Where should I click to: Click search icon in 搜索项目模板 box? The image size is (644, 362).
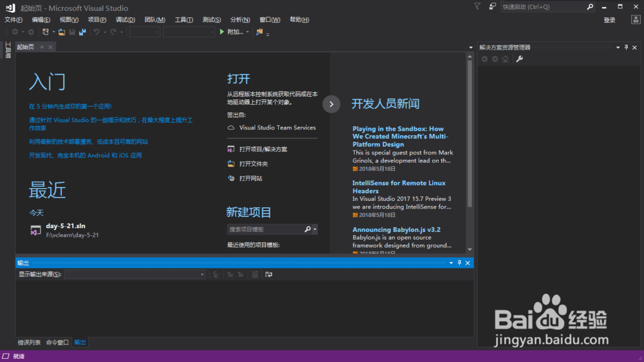click(307, 229)
